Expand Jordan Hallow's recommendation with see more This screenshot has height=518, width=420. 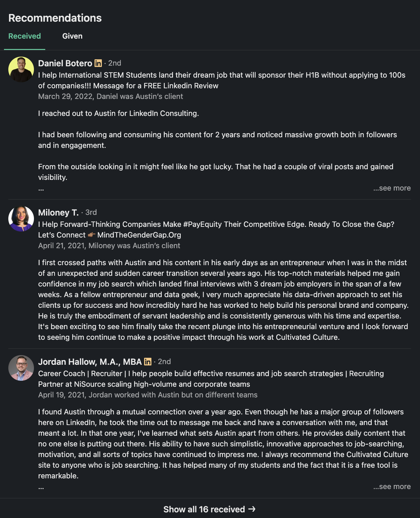click(392, 487)
